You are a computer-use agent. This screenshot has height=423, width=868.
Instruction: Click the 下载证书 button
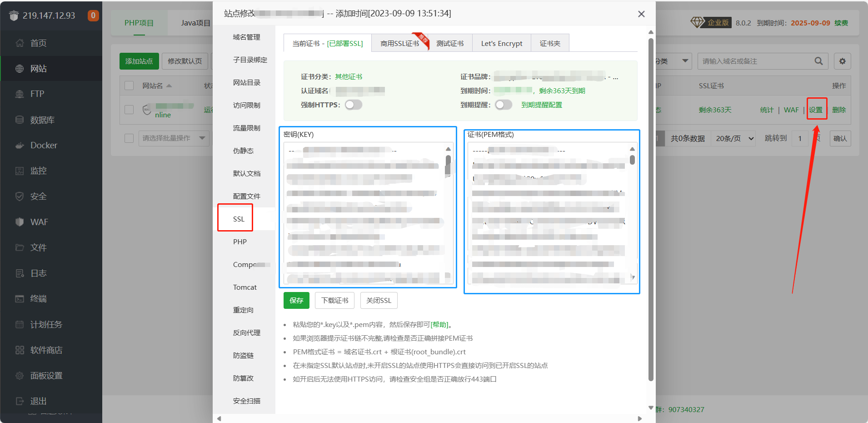(334, 300)
